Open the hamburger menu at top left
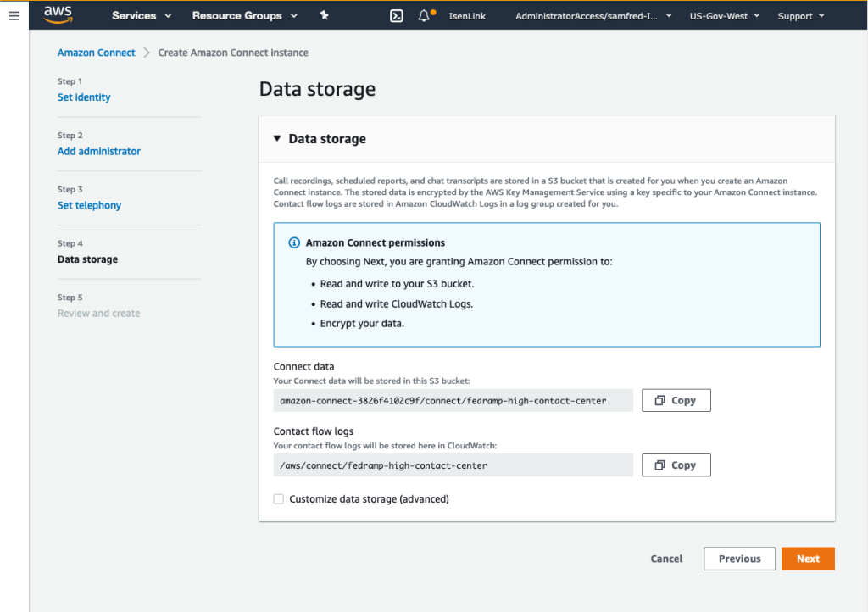This screenshot has height=612, width=868. [x=14, y=14]
